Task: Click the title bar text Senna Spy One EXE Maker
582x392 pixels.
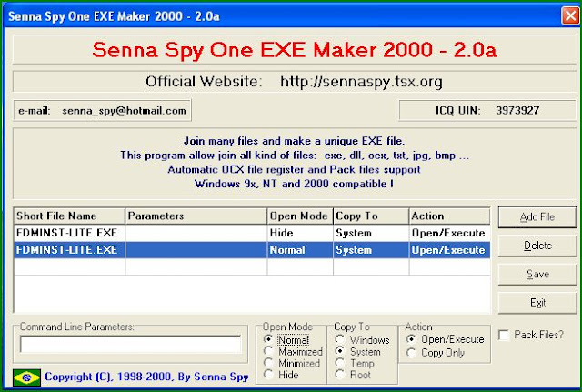Action: (114, 16)
